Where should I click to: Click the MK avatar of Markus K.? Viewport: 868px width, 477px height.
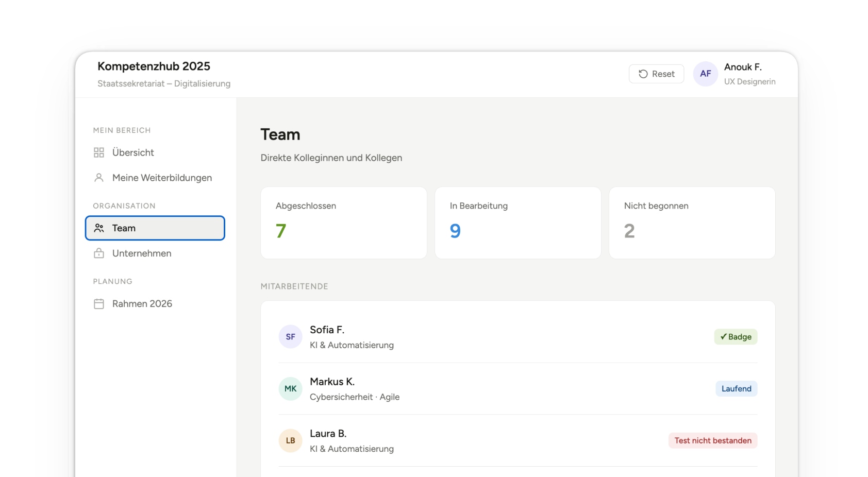pos(291,389)
